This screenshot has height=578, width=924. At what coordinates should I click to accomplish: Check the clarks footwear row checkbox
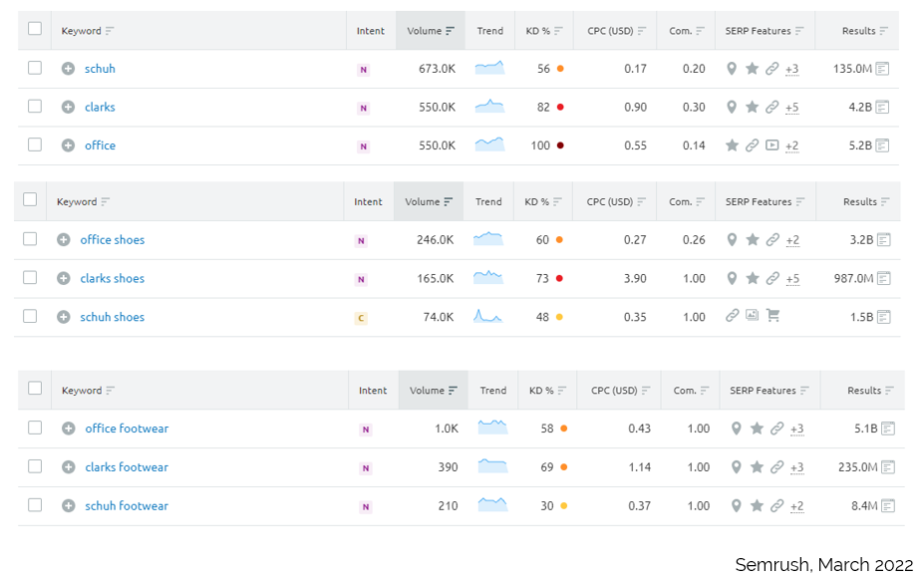(35, 466)
